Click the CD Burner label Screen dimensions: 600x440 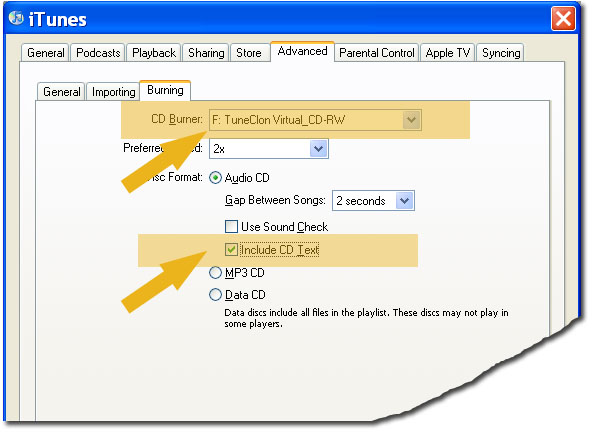[x=177, y=119]
